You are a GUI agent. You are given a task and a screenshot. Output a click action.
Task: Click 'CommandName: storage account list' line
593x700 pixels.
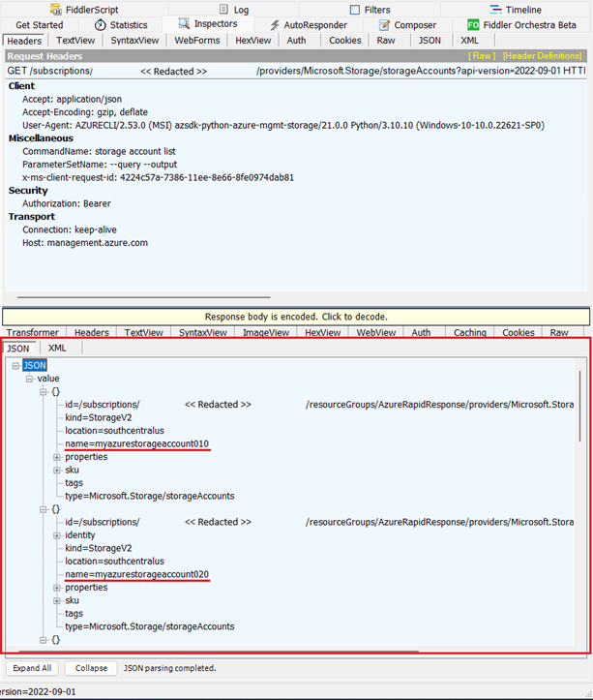(x=99, y=151)
